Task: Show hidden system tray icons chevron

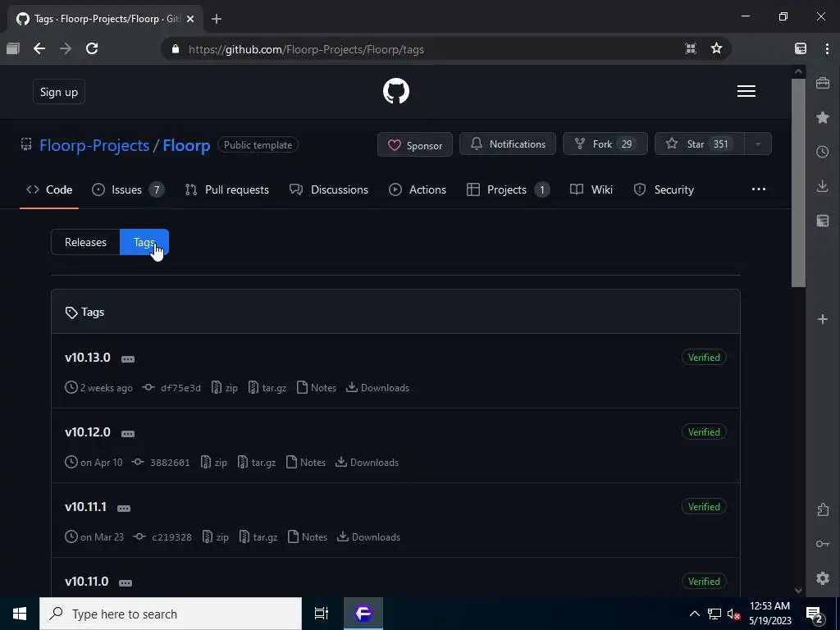Action: click(x=694, y=614)
